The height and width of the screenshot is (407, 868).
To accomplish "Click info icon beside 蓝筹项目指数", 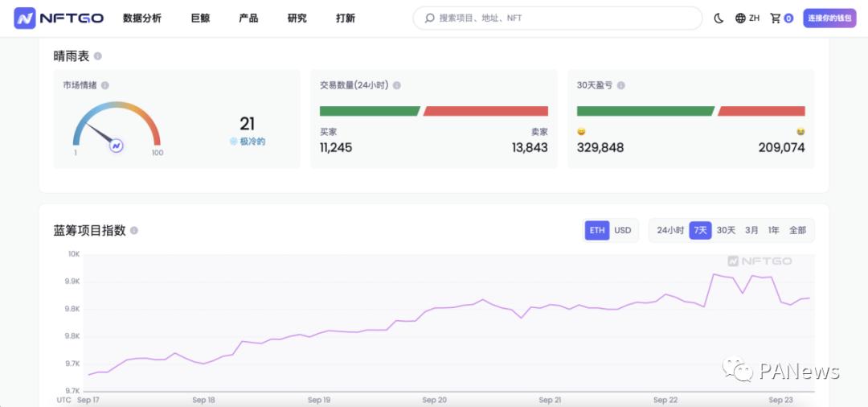I will click(134, 231).
